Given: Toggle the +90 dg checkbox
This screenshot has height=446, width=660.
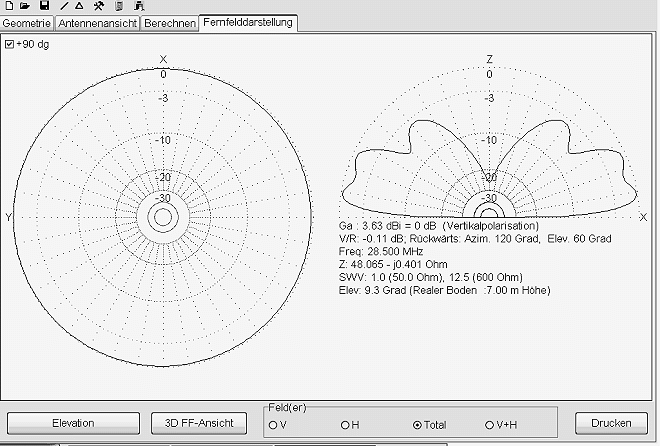Looking at the screenshot, I should pos(10,45).
